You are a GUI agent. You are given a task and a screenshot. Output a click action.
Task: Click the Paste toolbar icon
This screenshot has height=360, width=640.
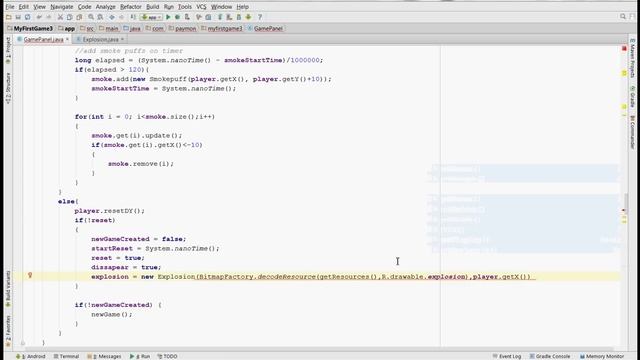point(79,17)
